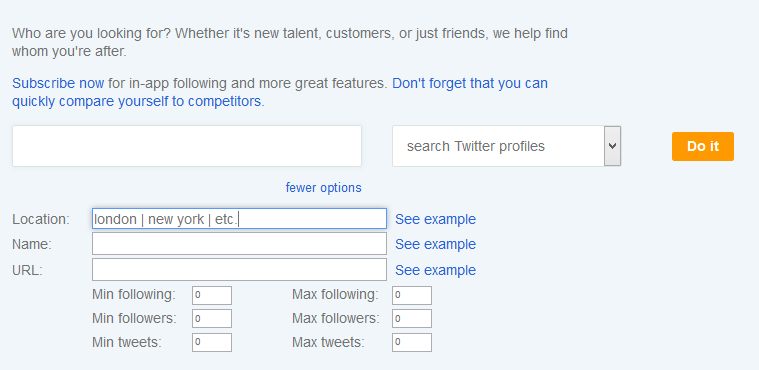Follow the Subscribe now link
This screenshot has width=759, height=370.
(58, 84)
